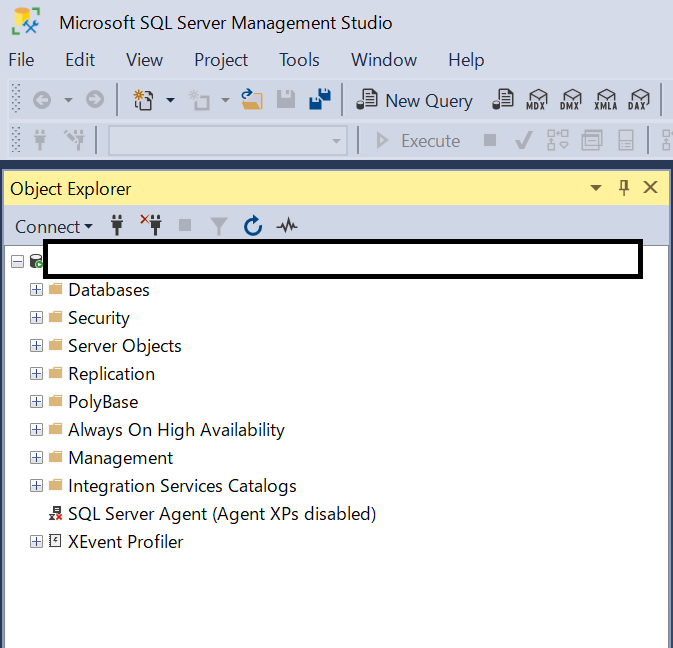Select SQL Server Agent (Agent XPs disabled)
Viewport: 673px width, 648px height.
[222, 514]
